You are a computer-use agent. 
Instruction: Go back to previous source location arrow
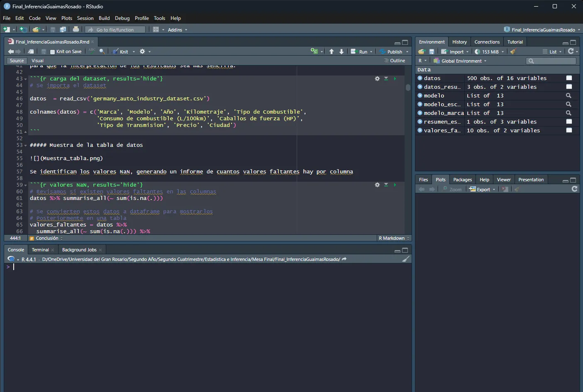(11, 51)
